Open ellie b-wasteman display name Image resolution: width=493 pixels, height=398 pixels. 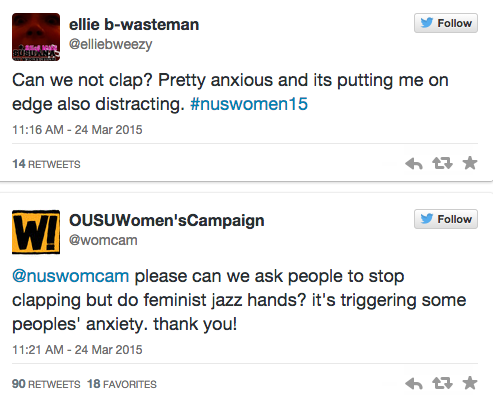coord(134,25)
